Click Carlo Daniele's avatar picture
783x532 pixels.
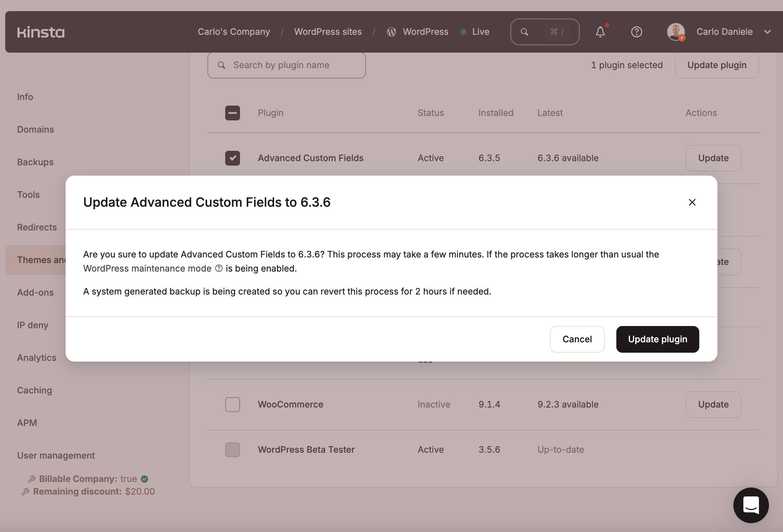coord(676,32)
